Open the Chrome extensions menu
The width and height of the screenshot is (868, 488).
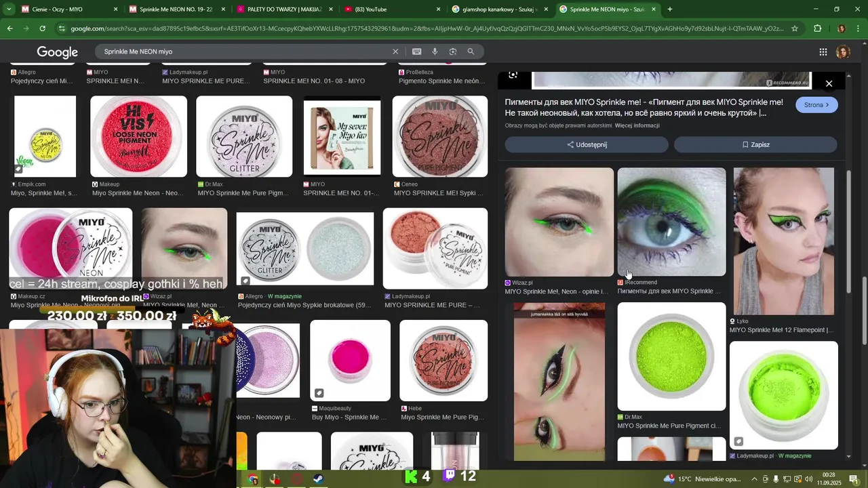(x=817, y=28)
